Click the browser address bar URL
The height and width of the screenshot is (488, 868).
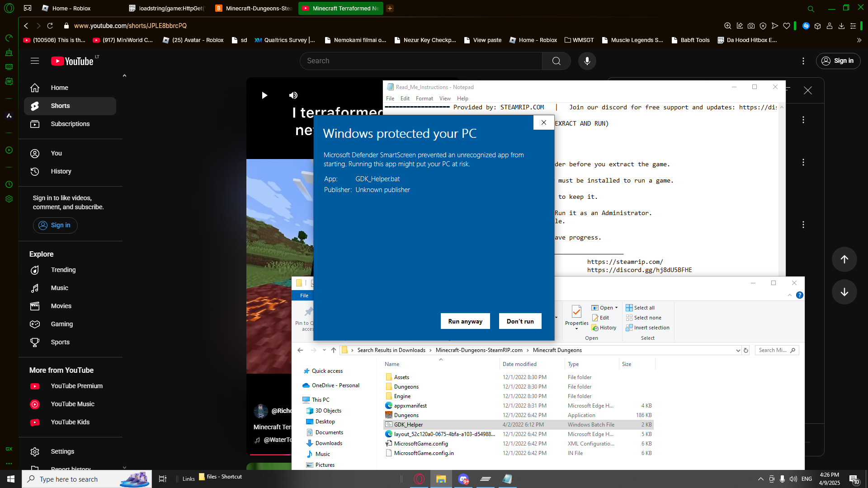tap(130, 26)
